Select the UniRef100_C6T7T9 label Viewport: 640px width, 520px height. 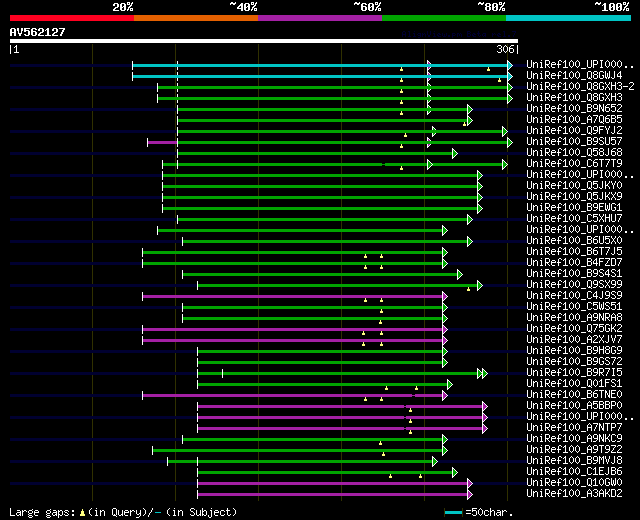click(x=574, y=163)
